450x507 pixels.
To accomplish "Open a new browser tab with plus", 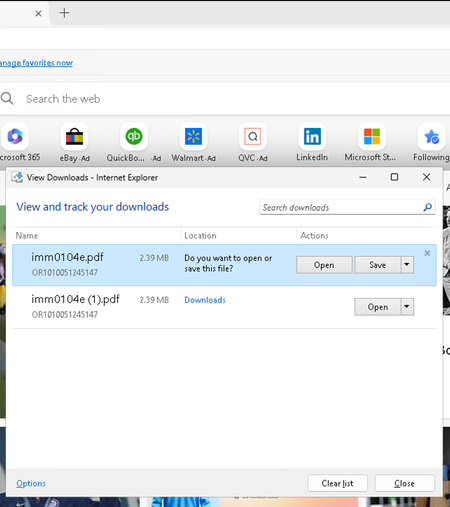I will click(x=64, y=13).
